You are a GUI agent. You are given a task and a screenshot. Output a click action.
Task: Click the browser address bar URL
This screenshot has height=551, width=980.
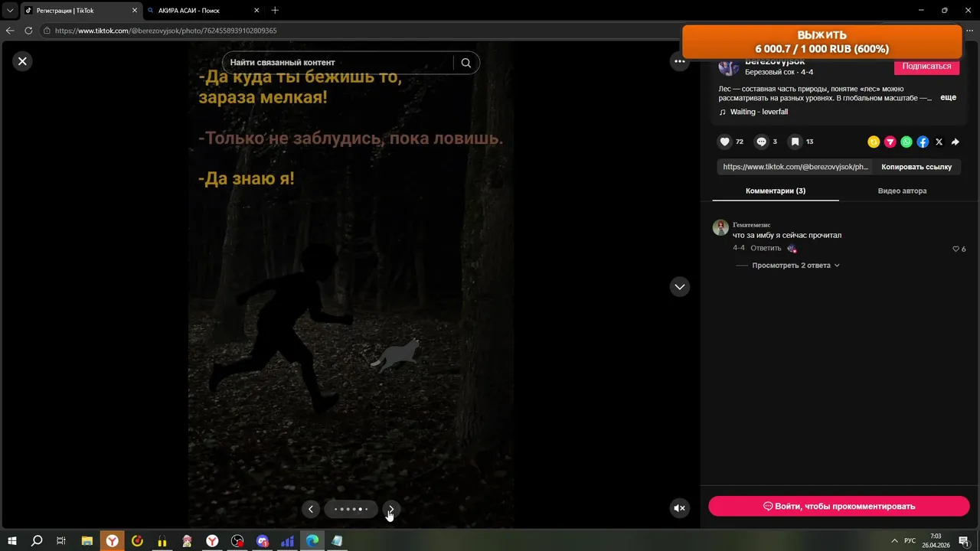click(x=166, y=31)
